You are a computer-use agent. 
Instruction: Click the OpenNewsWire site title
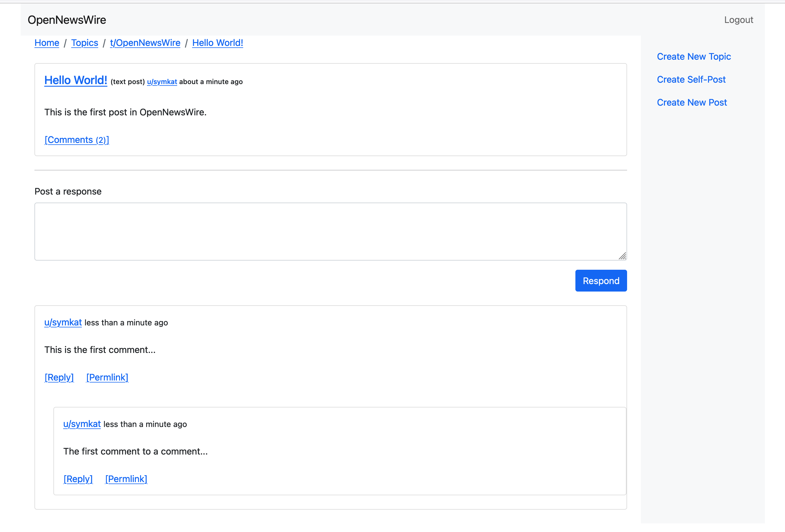click(67, 20)
